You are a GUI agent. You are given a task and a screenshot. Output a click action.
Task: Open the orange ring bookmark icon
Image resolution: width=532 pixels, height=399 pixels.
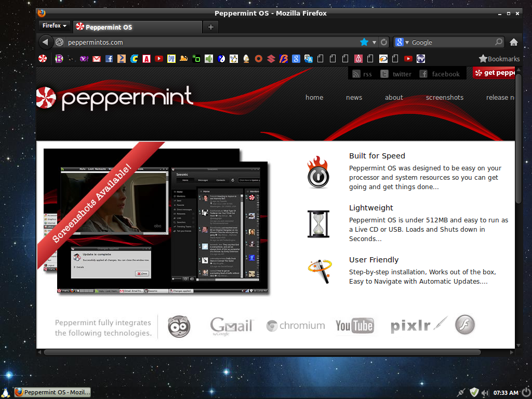259,59
